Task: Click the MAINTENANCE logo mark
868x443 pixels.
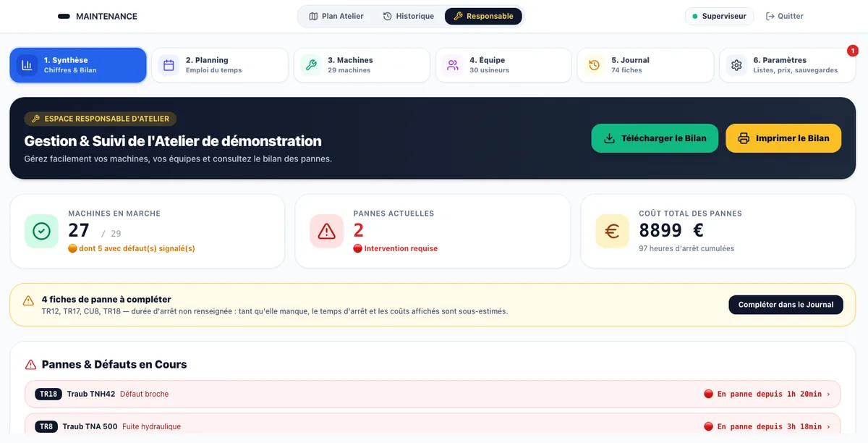Action: pos(64,16)
